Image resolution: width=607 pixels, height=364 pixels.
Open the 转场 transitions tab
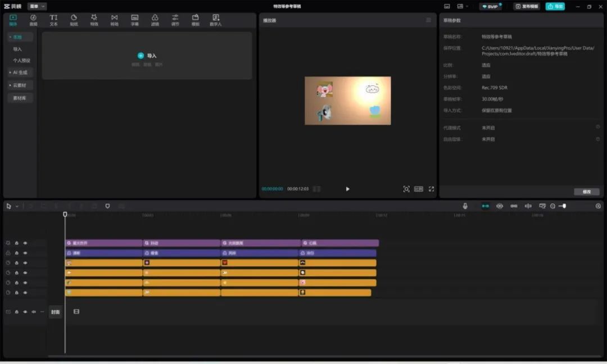pyautogui.click(x=114, y=20)
